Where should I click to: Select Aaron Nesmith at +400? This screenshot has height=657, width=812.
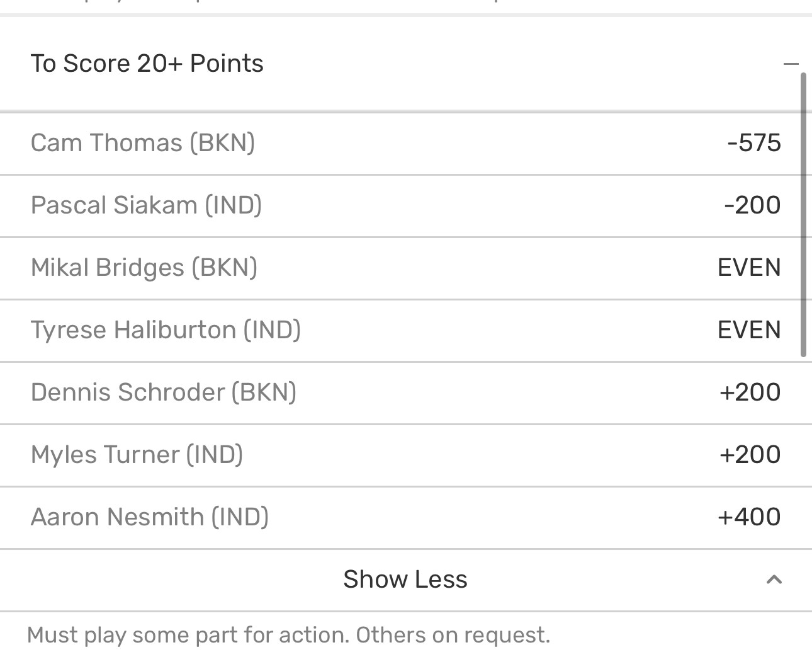pos(749,517)
